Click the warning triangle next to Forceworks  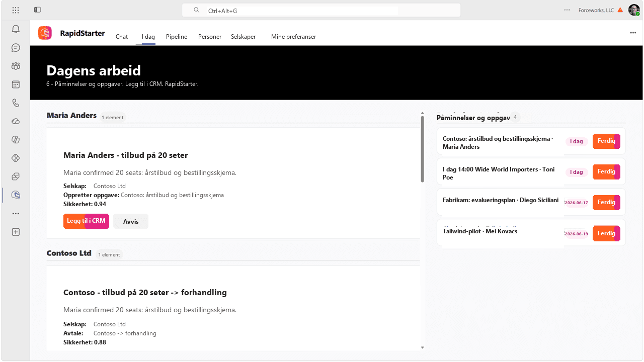click(620, 10)
